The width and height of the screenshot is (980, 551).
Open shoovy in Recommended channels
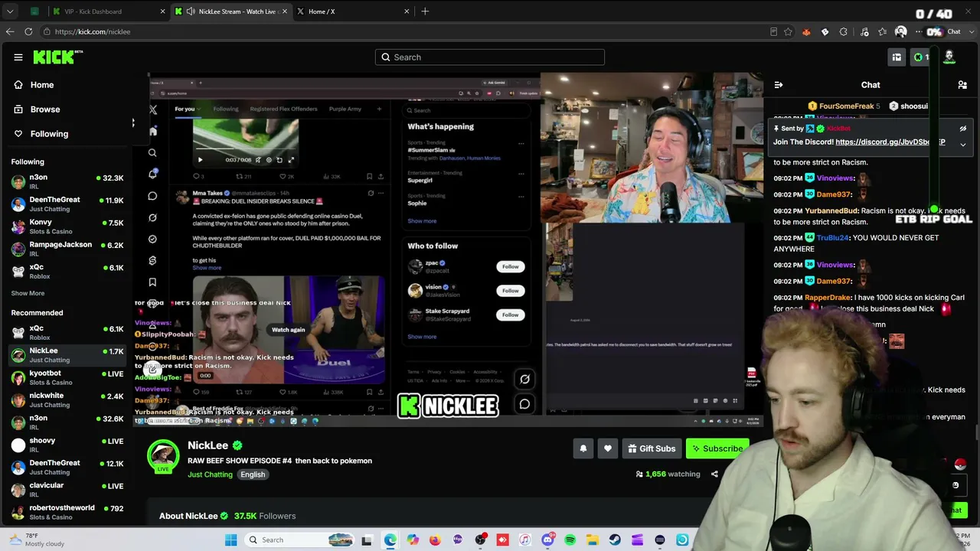click(x=67, y=445)
